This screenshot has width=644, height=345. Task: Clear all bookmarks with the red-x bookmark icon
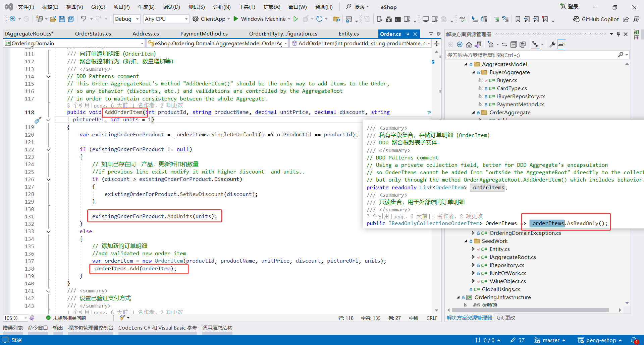[x=545, y=19]
